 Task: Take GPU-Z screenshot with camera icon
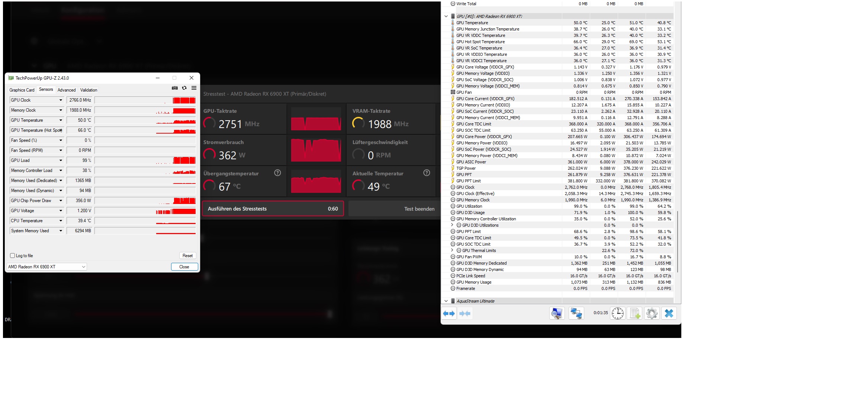coord(174,88)
